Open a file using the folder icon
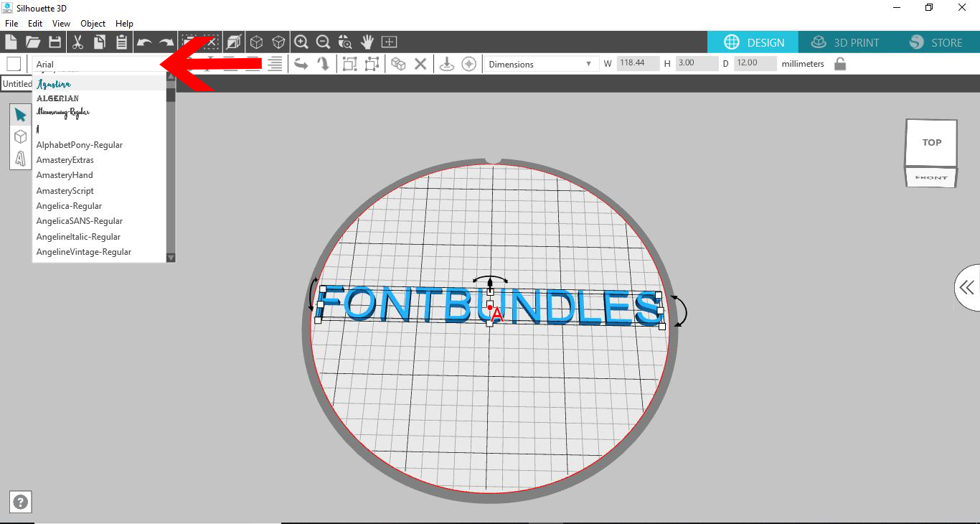This screenshot has width=980, height=524. [33, 42]
